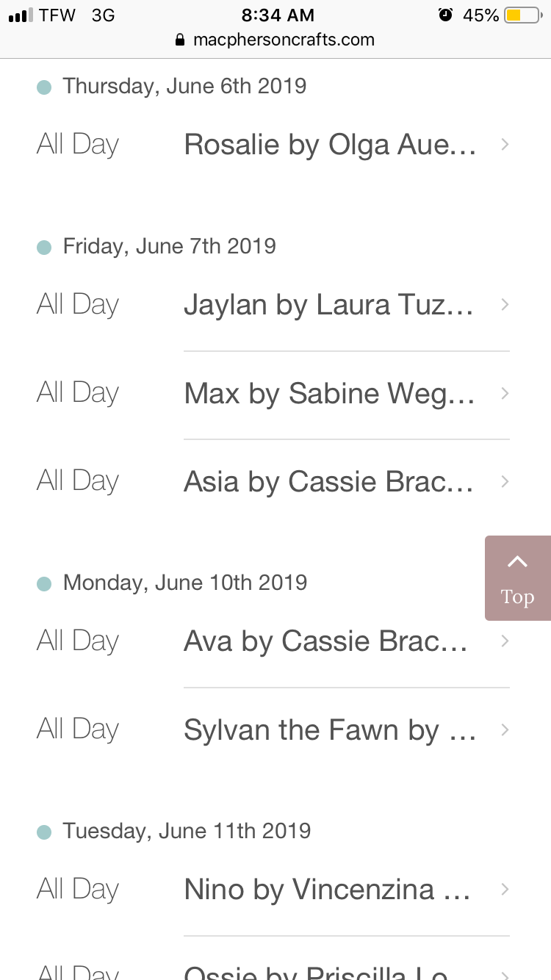Click the chevron beside Max event

(x=505, y=393)
